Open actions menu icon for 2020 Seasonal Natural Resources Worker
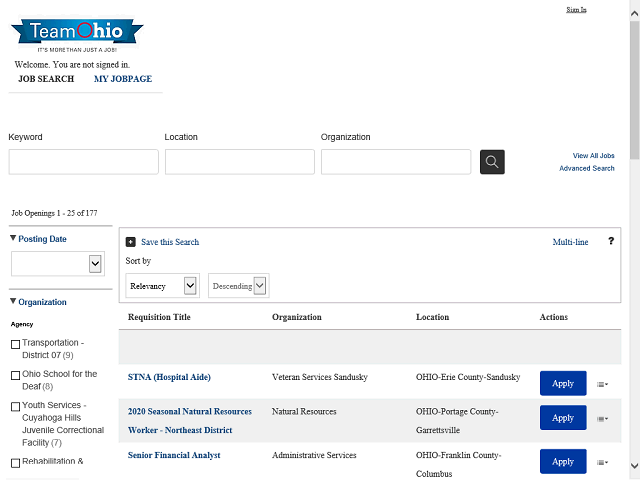640x480 pixels. (602, 418)
